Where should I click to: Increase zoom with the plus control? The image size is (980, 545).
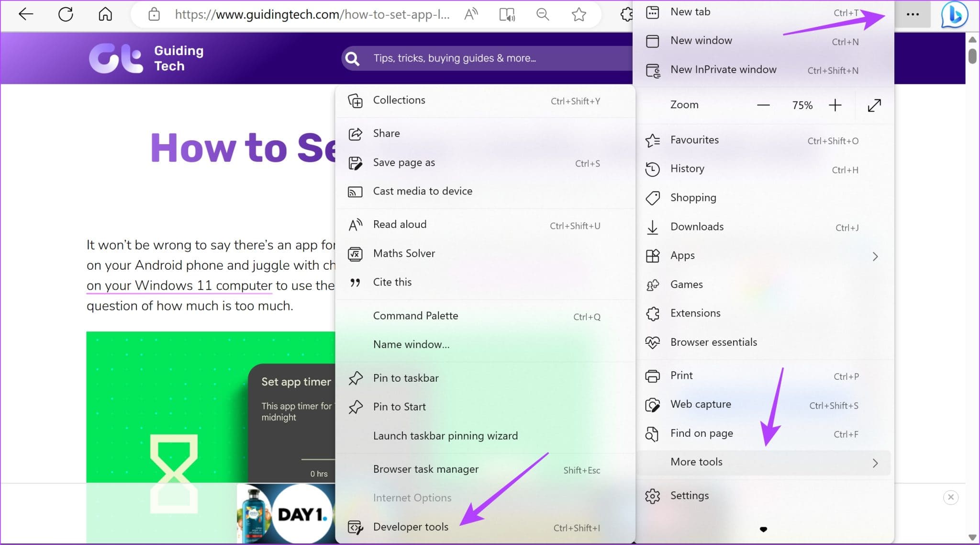pos(835,105)
